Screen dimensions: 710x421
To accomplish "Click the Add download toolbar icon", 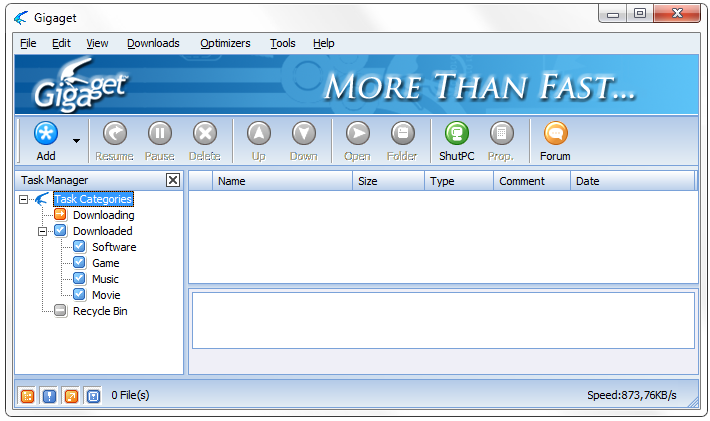I will (46, 134).
